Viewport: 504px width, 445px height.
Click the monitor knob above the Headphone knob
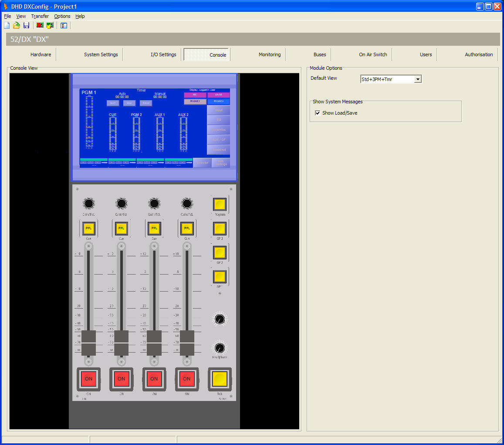point(220,319)
